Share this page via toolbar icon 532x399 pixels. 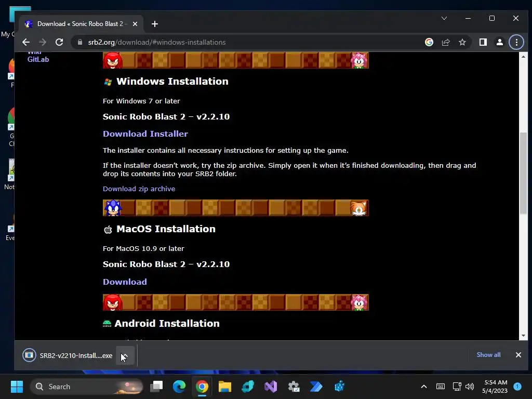[x=445, y=42]
